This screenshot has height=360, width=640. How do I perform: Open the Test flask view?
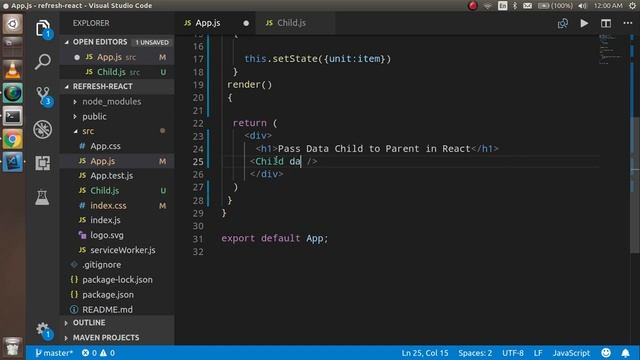[42, 197]
